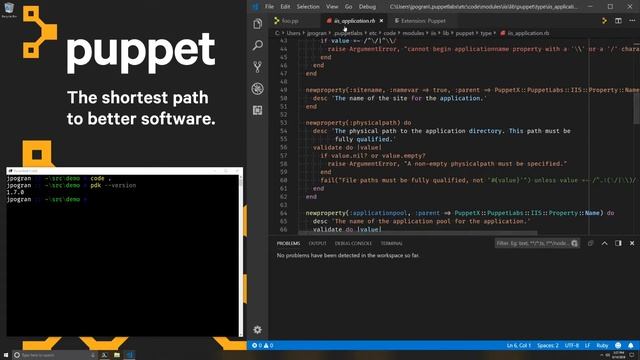Click the Ln 6, Col 1 status item
This screenshot has width=640, height=360.
[519, 345]
